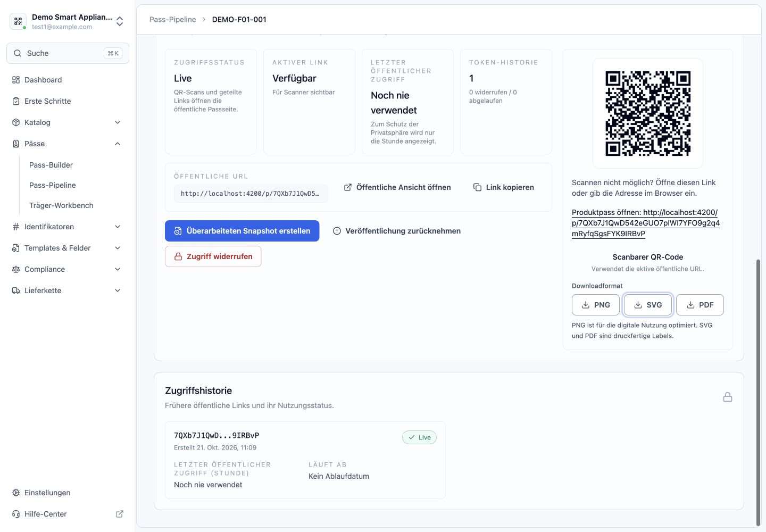Collapse the Pässe menu chevron
The image size is (766, 532).
click(x=118, y=144)
